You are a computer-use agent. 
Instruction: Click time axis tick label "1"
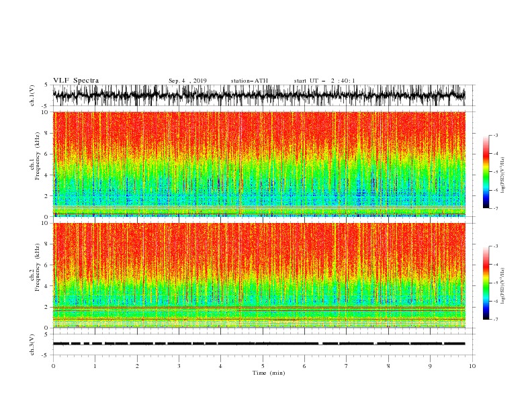[95, 366]
